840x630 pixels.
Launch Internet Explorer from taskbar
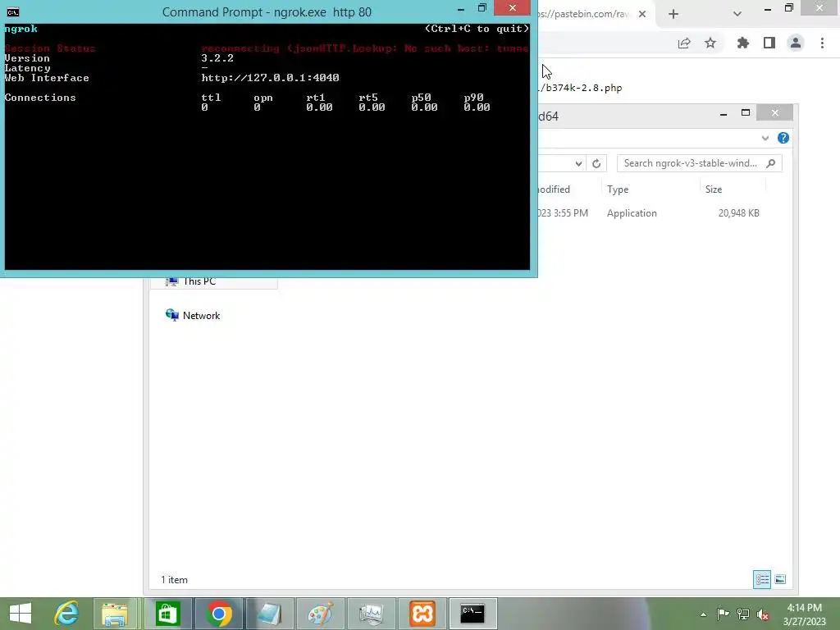[67, 614]
